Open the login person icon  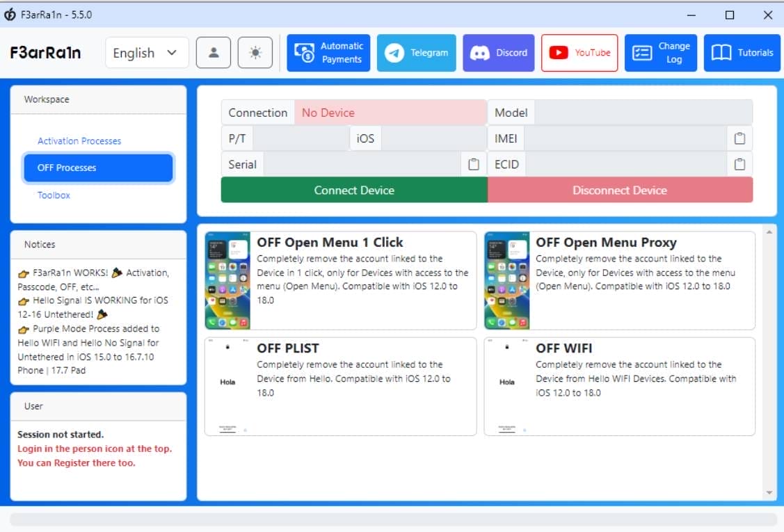coord(214,52)
